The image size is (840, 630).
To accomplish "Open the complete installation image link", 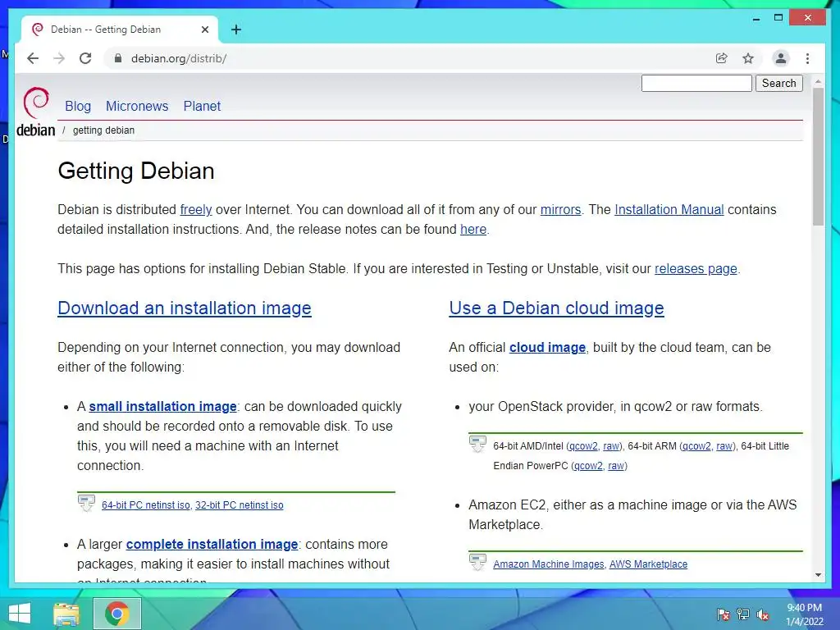I will pos(212,544).
